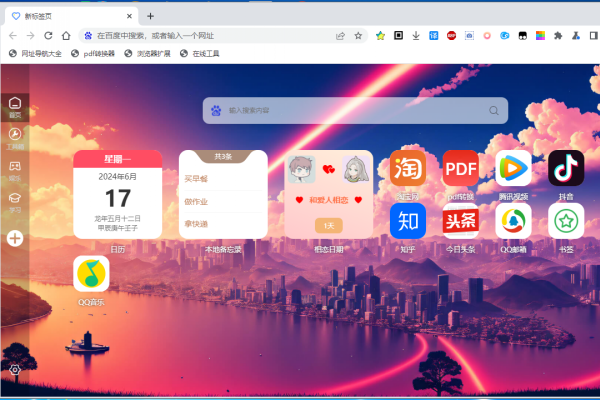Open the blue Zhihu shortcut

point(408,221)
